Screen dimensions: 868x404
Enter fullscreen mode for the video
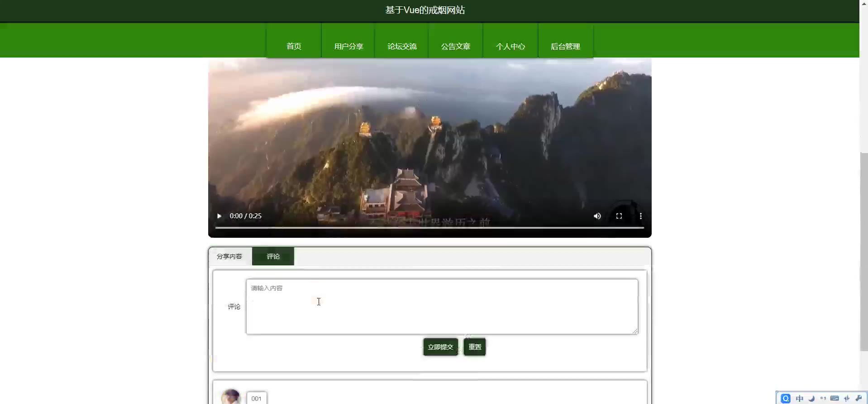619,216
